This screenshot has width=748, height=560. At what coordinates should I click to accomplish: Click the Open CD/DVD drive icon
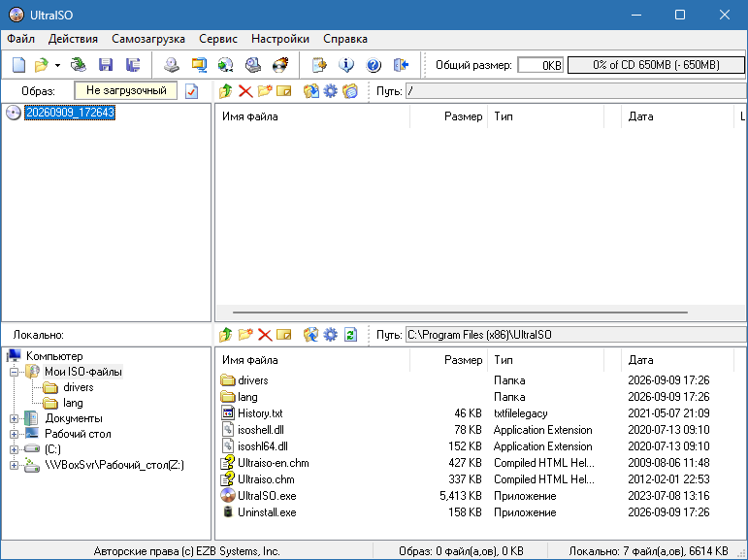[79, 64]
